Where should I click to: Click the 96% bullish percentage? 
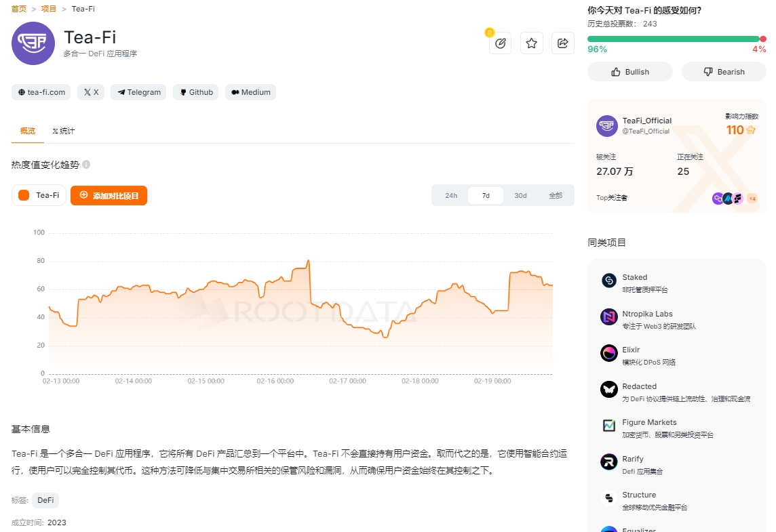(x=598, y=49)
